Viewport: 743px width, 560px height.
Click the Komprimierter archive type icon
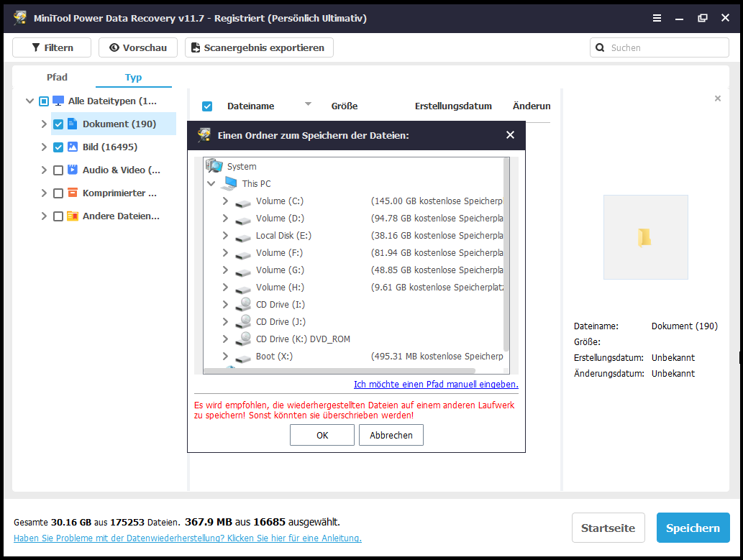pos(73,193)
